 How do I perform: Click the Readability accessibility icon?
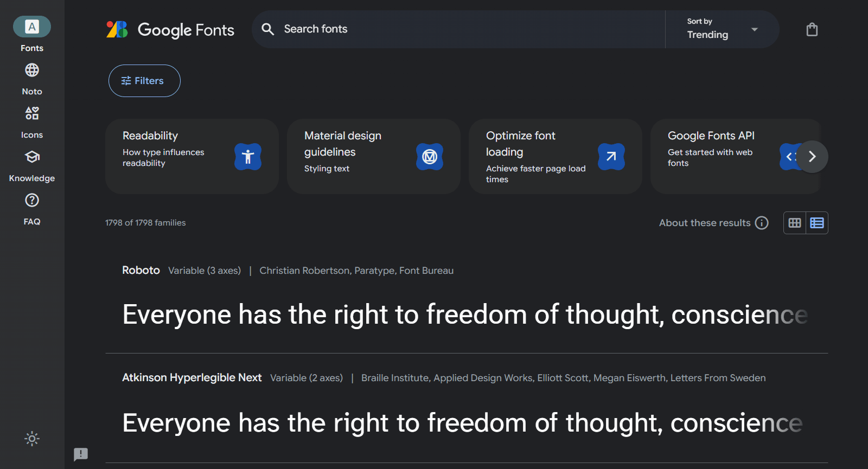click(x=248, y=157)
